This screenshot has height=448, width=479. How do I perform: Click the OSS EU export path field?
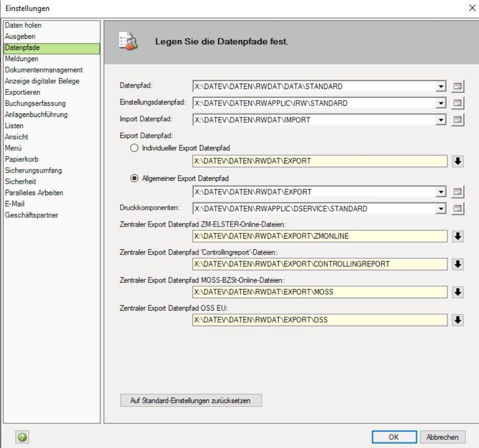(320, 320)
